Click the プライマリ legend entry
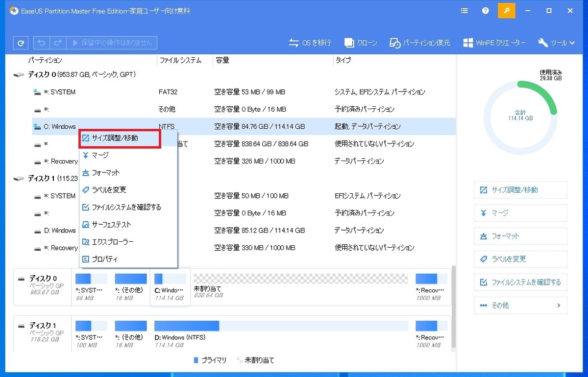588x377 pixels. [x=210, y=360]
